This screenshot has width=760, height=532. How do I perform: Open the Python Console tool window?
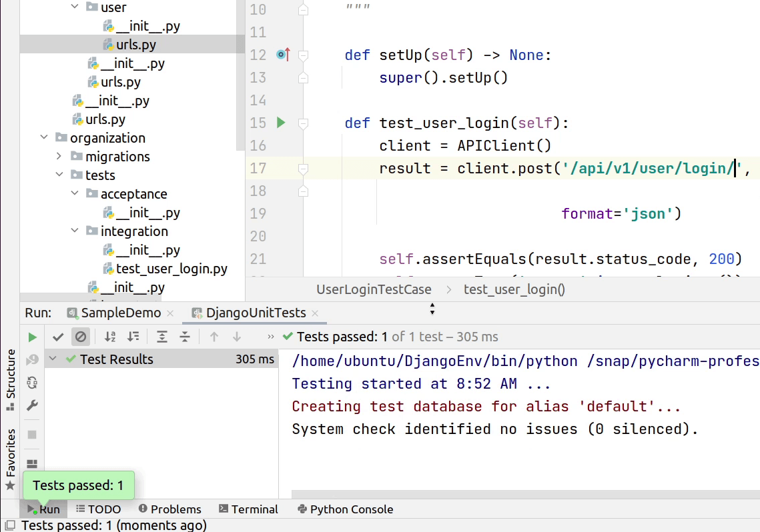(x=345, y=509)
